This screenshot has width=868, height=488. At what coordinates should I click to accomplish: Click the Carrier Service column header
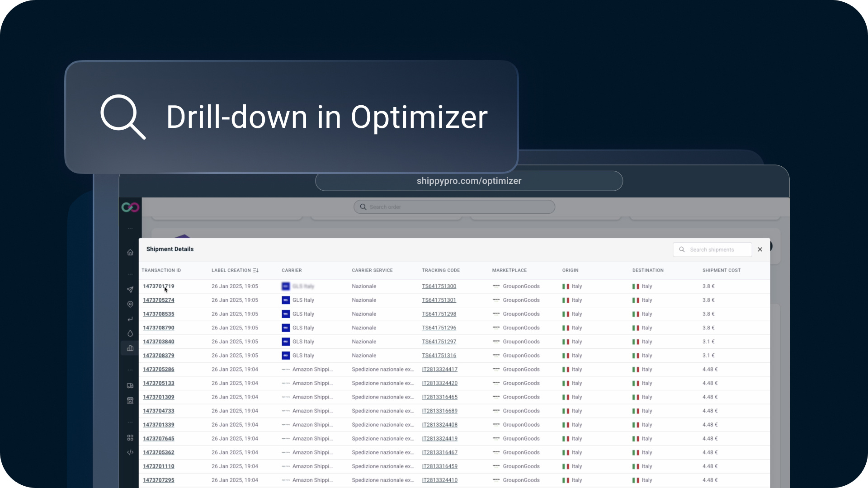tap(373, 270)
